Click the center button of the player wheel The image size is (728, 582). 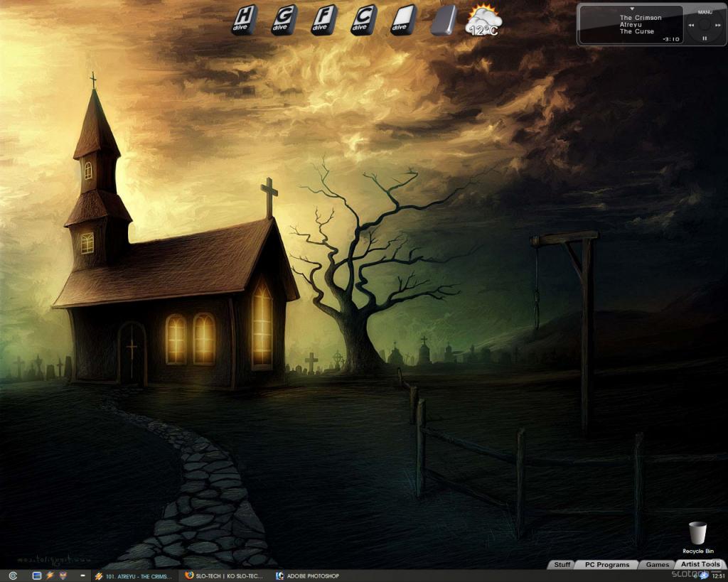(705, 25)
